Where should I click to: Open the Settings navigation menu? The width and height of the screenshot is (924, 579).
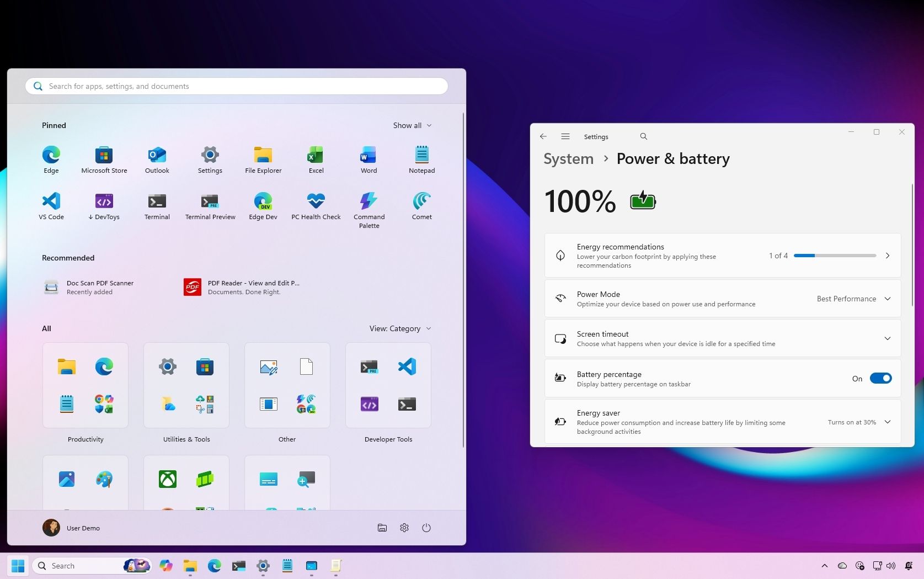[x=565, y=136]
